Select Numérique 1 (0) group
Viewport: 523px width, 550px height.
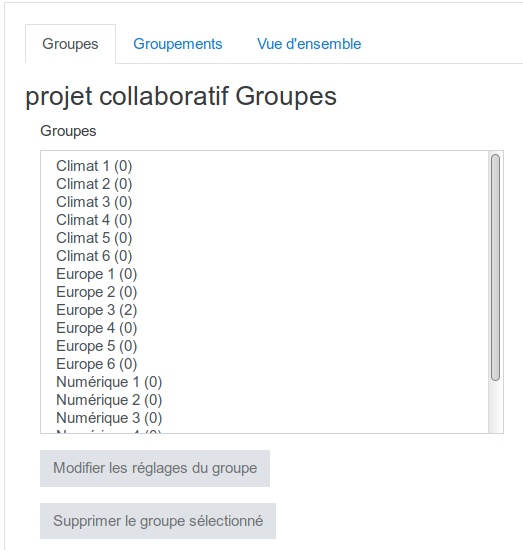[264, 382]
